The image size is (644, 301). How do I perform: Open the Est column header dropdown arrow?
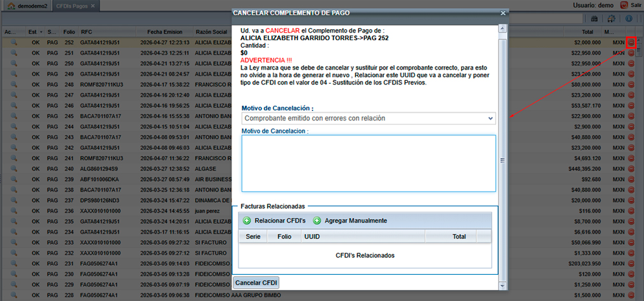(41, 31)
